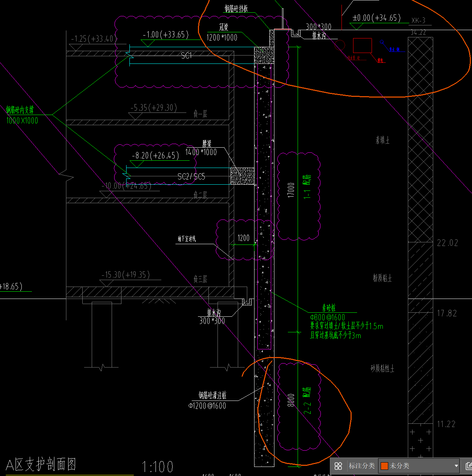
Task: Select the 负三层 floor label
Action: [x=200, y=279]
